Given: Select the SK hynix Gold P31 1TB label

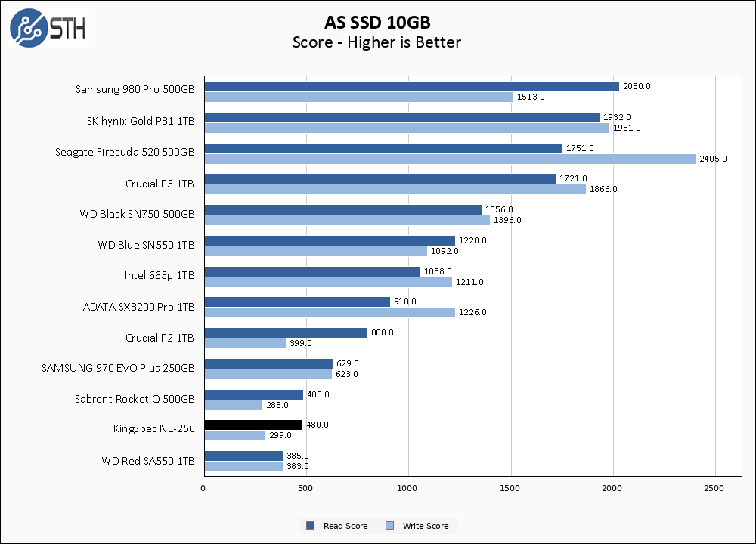Looking at the screenshot, I should [141, 121].
